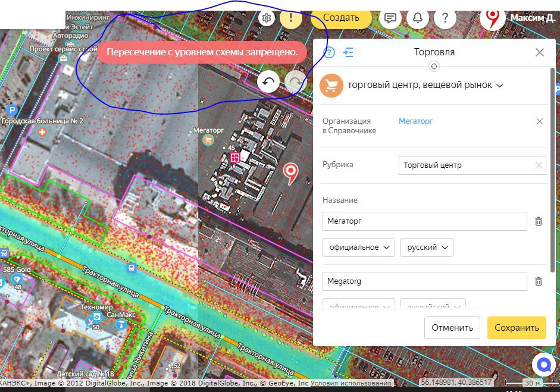The width and height of the screenshot is (560, 392).
Task: Open the Мегаторг organization link
Action: click(x=415, y=121)
